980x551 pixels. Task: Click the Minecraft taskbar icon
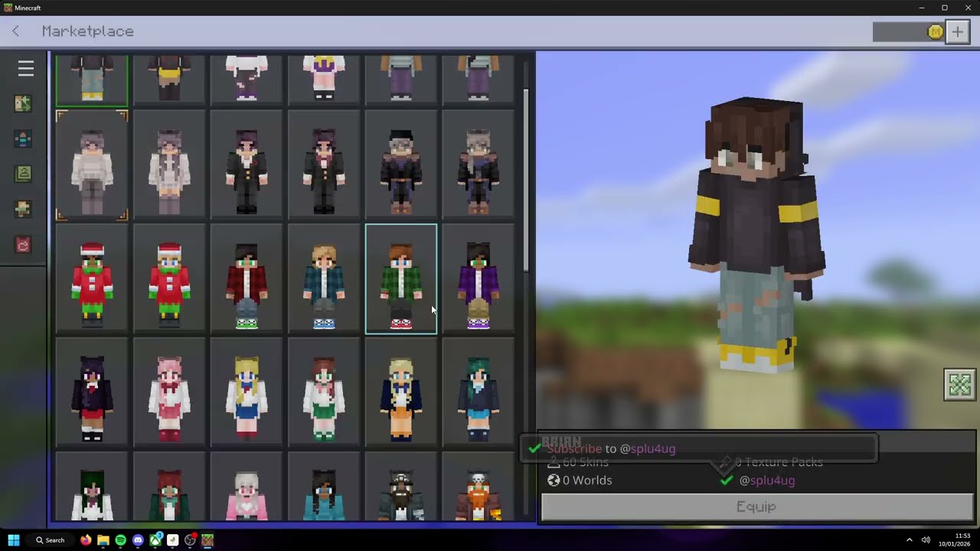[207, 540]
